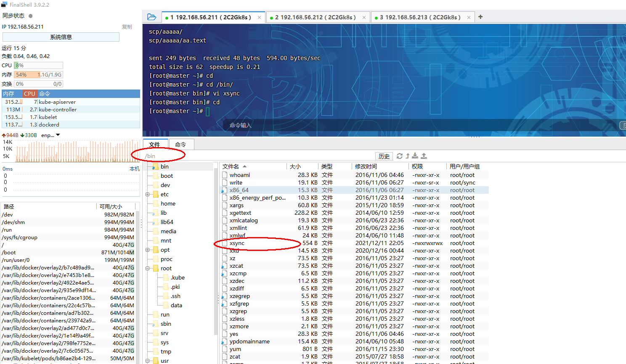The height and width of the screenshot is (364, 626).
Task: Click the dockerd process row
Action: [71, 124]
